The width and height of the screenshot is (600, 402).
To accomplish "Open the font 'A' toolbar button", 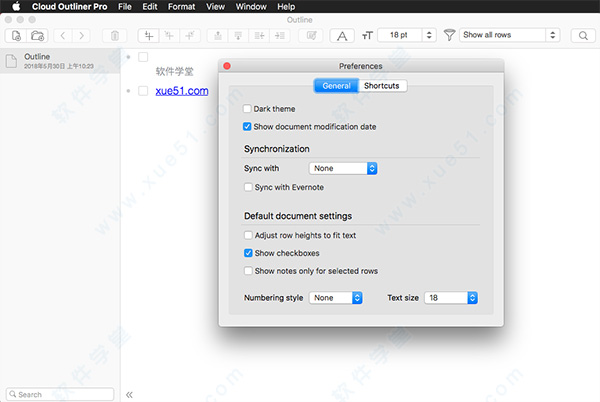I will (342, 36).
